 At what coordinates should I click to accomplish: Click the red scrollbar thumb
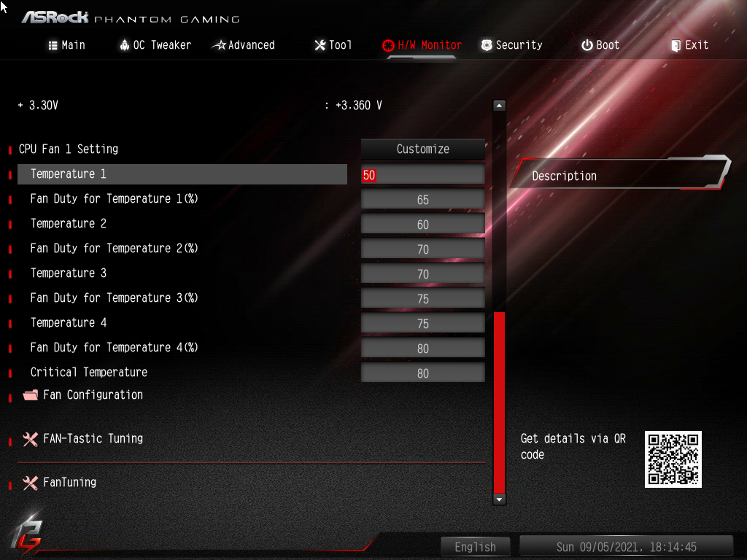coord(498,401)
